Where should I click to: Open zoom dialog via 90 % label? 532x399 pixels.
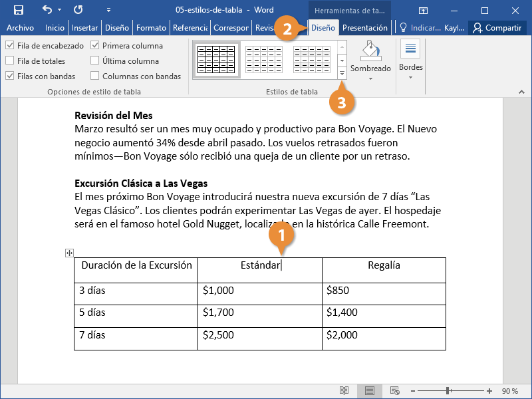pyautogui.click(x=509, y=391)
